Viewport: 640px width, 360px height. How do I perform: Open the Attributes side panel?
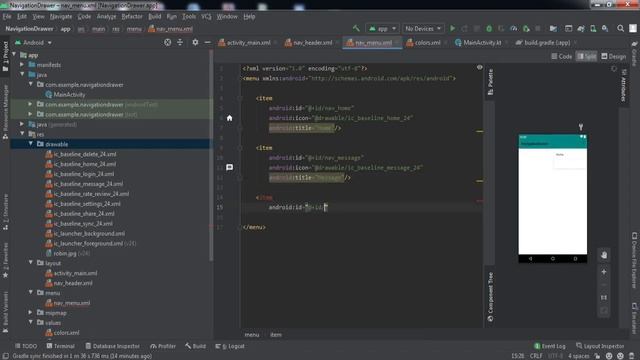(x=624, y=85)
